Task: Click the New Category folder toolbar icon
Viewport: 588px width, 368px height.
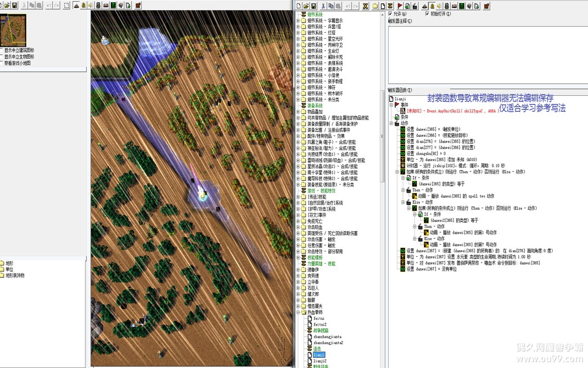Action: point(375,6)
